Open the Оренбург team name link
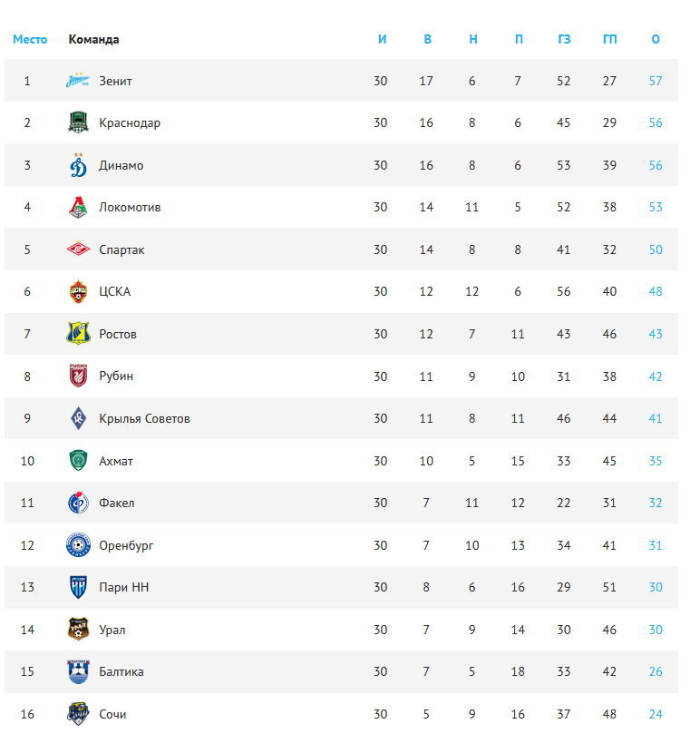Viewport: 700px width, 753px height. (x=126, y=545)
